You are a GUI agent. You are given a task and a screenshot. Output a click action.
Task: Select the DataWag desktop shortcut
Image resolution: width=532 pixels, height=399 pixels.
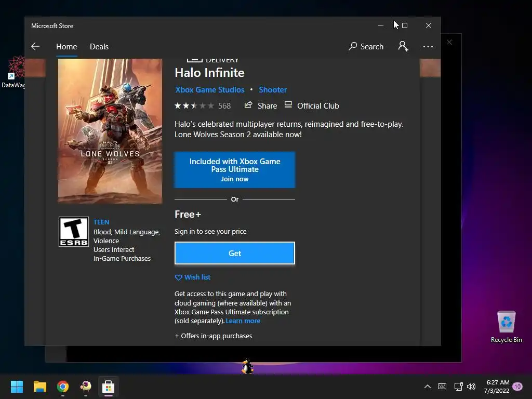14,72
